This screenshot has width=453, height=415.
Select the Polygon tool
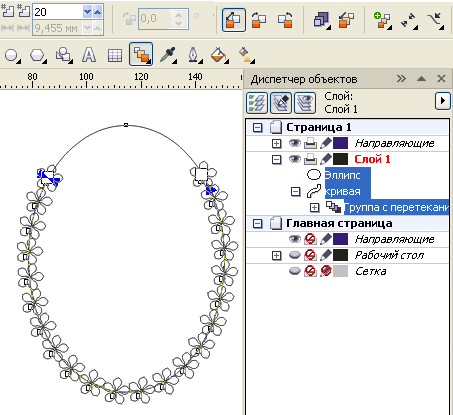pyautogui.click(x=38, y=55)
